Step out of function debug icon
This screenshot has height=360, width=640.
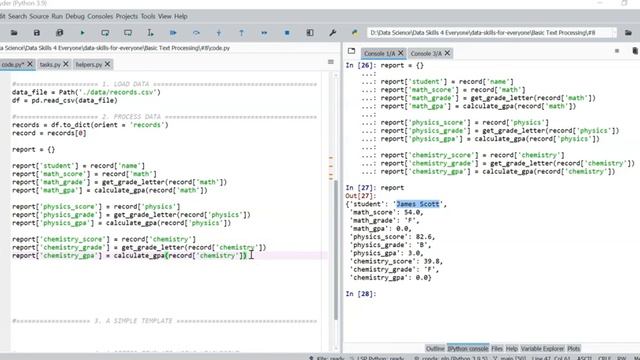(241, 33)
